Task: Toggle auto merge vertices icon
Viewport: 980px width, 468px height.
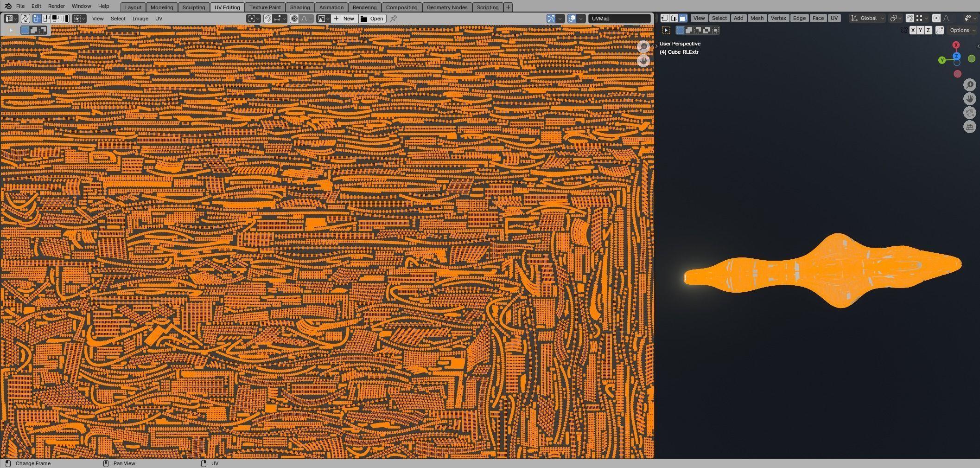Action: pos(940,30)
